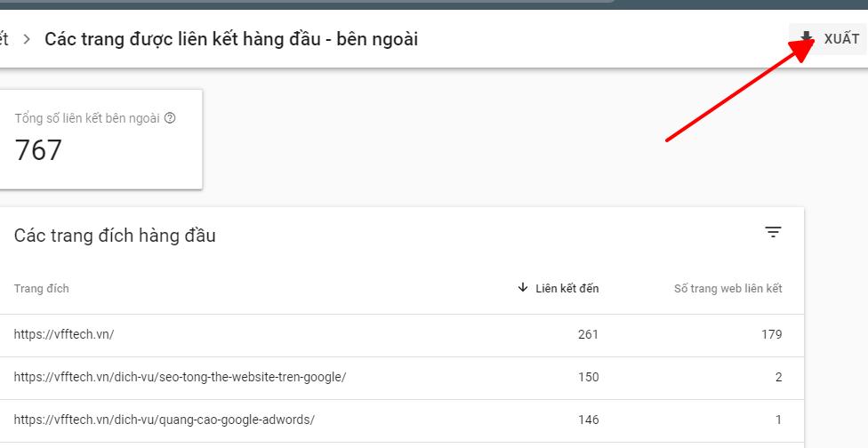Sort by Số trang web liên kết column
The height and width of the screenshot is (448, 868).
click(728, 288)
